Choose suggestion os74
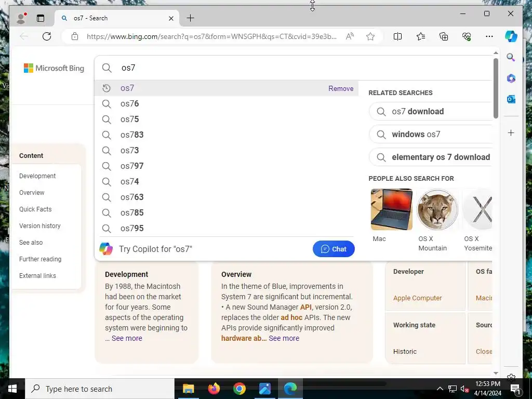532x399 pixels. 227,182
